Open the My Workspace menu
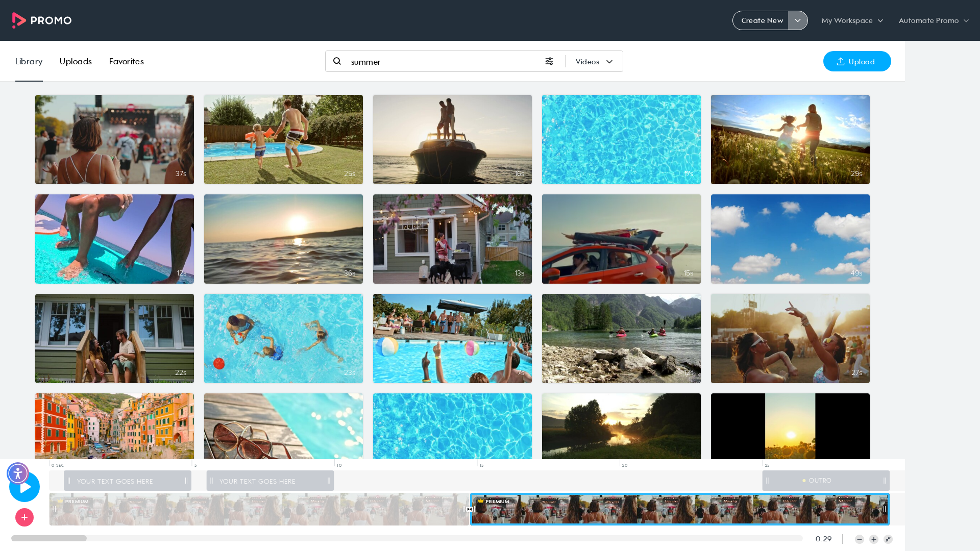 852,20
